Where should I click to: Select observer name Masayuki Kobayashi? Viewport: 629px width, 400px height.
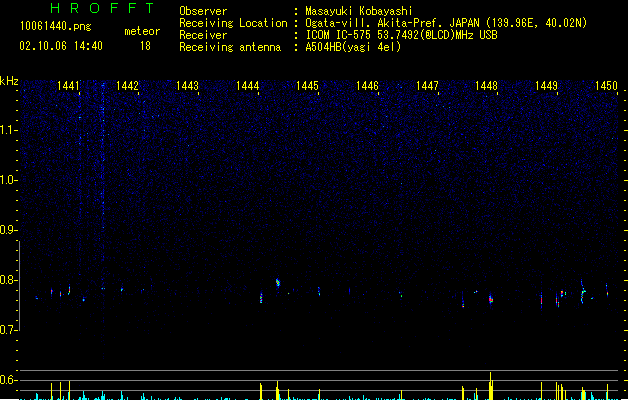(359, 11)
